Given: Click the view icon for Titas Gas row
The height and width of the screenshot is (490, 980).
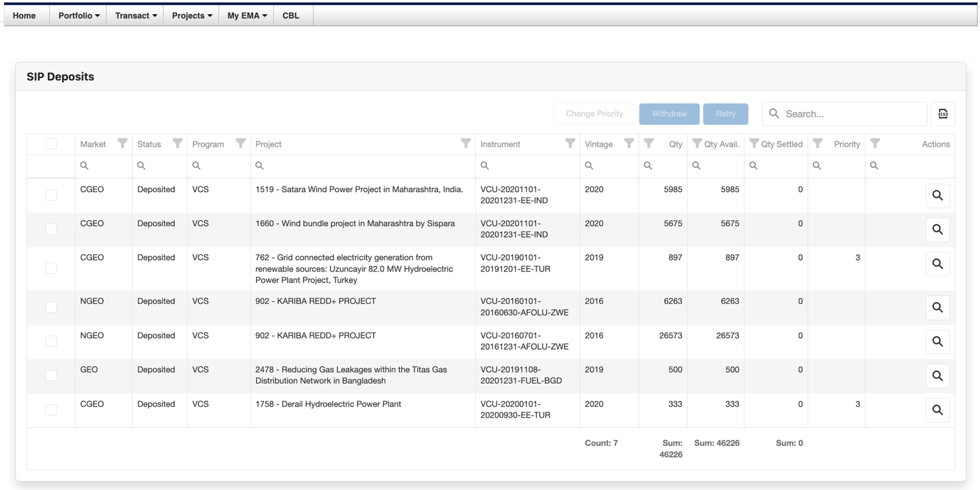Looking at the screenshot, I should (937, 376).
